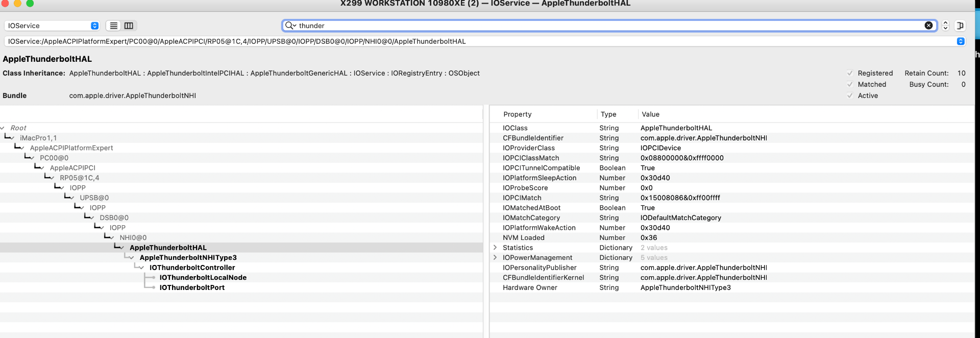The image size is (980, 338).
Task: Toggle the inspector sidebar panel icon
Action: pos(960,26)
